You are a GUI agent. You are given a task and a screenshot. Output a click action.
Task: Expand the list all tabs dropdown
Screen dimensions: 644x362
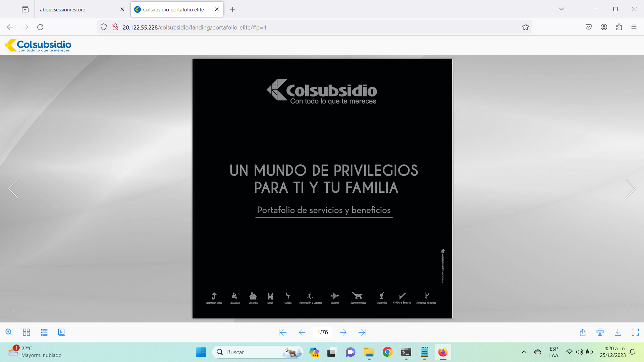[x=561, y=9]
